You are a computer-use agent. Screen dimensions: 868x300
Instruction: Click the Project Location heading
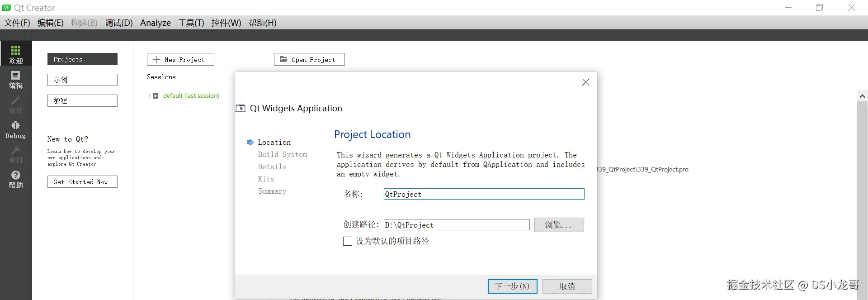pyautogui.click(x=372, y=134)
